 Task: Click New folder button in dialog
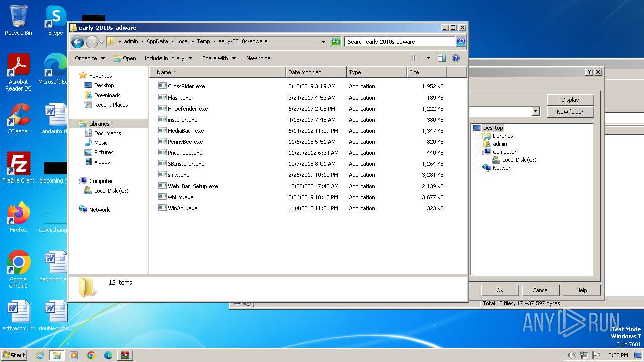tap(570, 112)
